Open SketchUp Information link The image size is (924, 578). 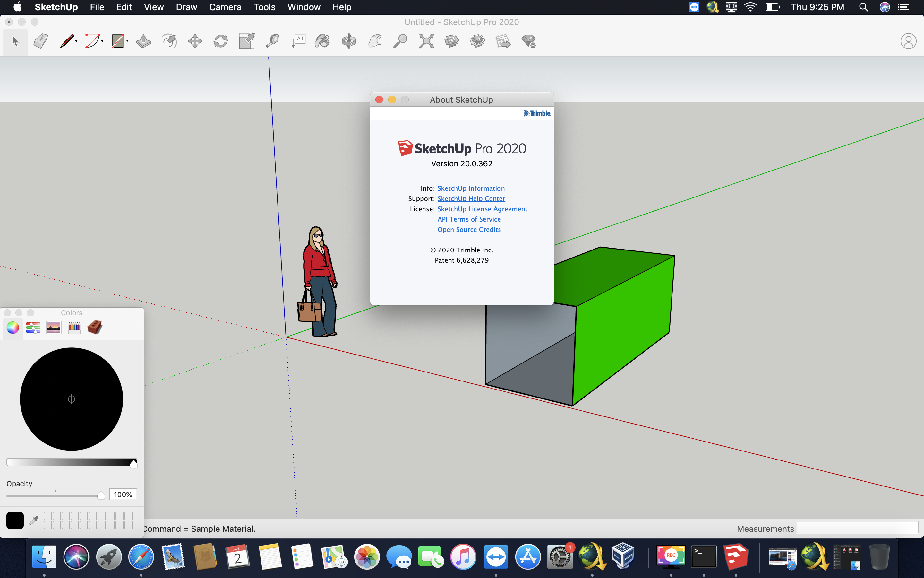tap(471, 188)
